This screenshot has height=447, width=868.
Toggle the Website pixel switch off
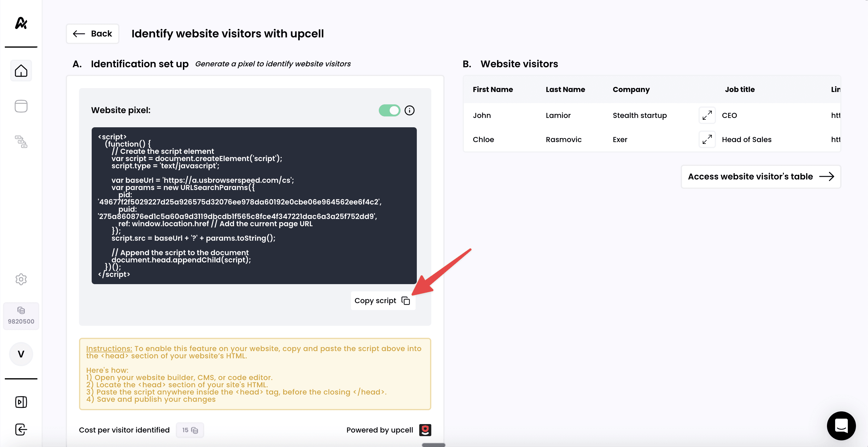coord(389,110)
